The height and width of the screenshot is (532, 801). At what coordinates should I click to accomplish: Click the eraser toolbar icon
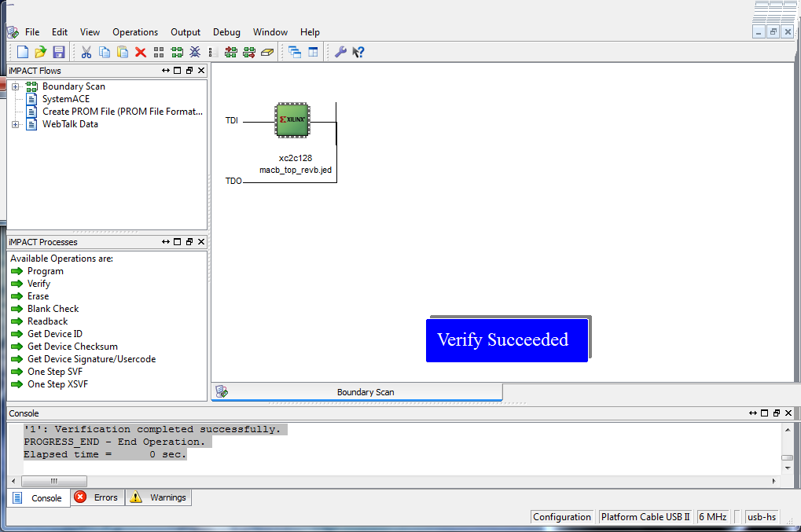tap(267, 52)
